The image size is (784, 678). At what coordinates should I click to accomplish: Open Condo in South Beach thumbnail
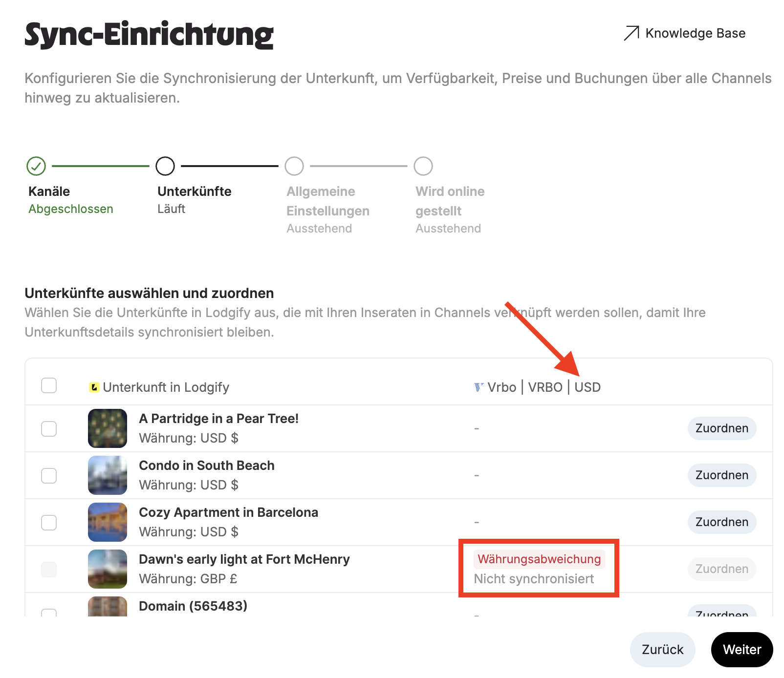coord(108,475)
